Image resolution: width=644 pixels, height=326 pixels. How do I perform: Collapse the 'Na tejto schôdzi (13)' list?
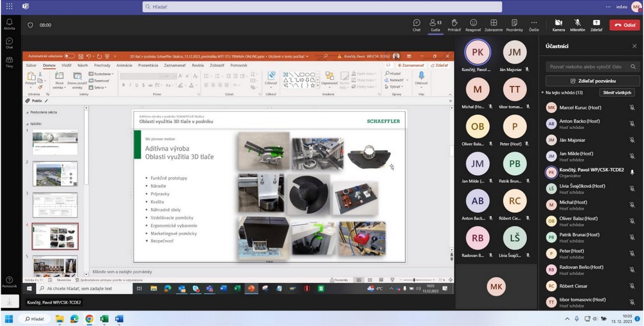pos(543,93)
